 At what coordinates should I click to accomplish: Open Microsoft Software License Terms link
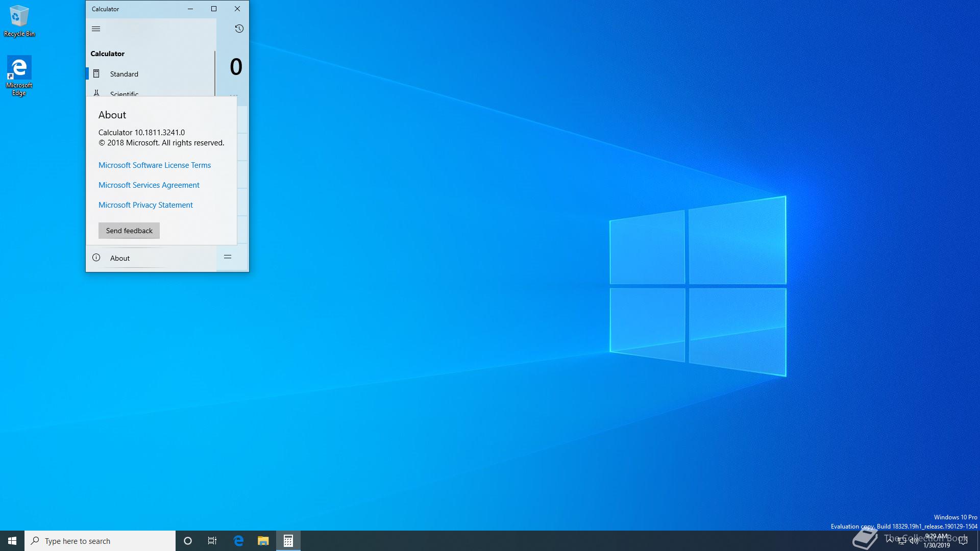[x=155, y=165]
